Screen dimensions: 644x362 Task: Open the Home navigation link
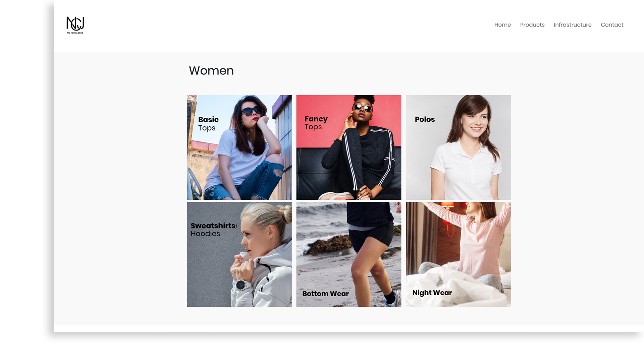click(502, 25)
